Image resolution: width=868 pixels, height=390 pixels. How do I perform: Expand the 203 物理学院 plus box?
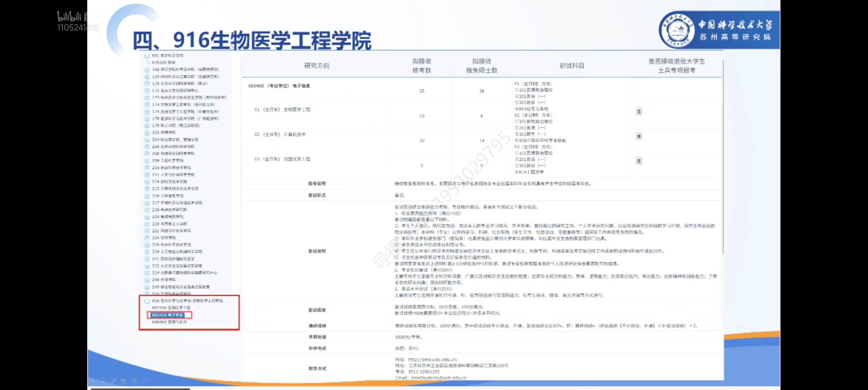click(x=147, y=133)
